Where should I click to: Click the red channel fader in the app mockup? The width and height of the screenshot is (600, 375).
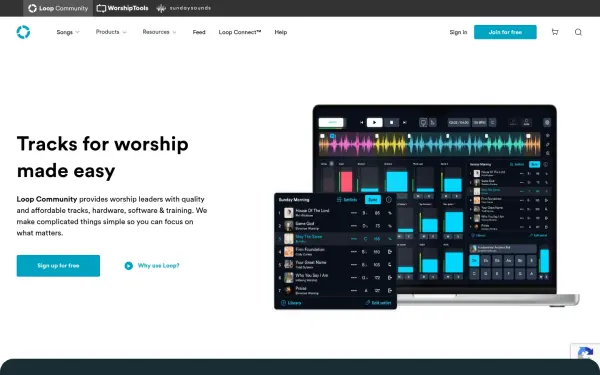(346, 181)
